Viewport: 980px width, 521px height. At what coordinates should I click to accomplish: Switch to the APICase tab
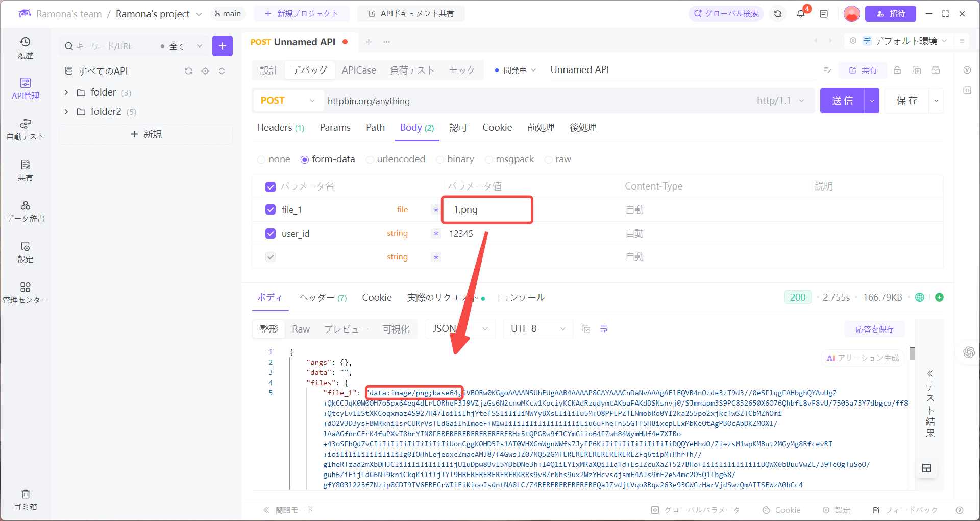[x=359, y=70]
